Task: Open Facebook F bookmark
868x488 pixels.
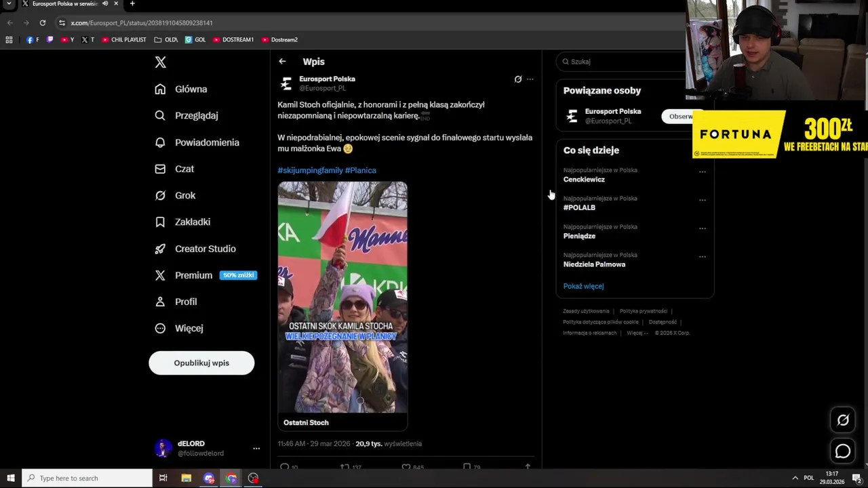Action: [33, 40]
